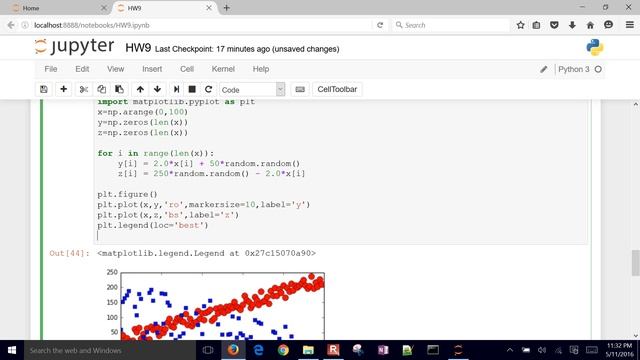Open Chrome from the taskbar
The image size is (640, 360).
click(283, 350)
